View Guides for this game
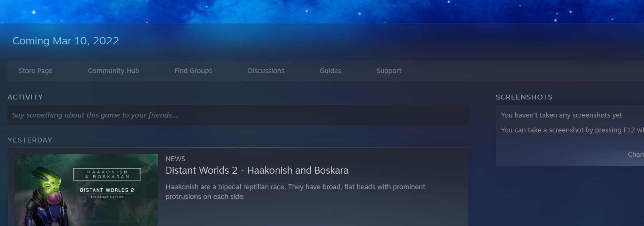This screenshot has width=644, height=226. click(330, 71)
